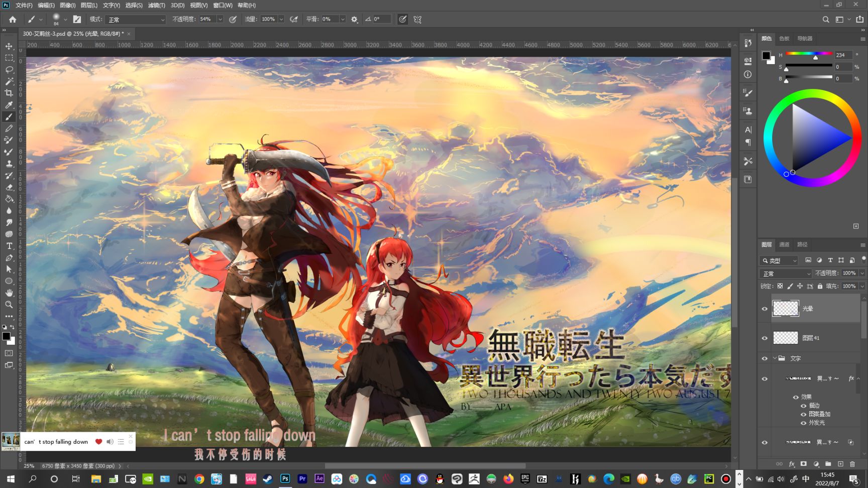Viewport: 868px width, 488px height.
Task: Switch to the 通道 tab
Action: coord(784,245)
